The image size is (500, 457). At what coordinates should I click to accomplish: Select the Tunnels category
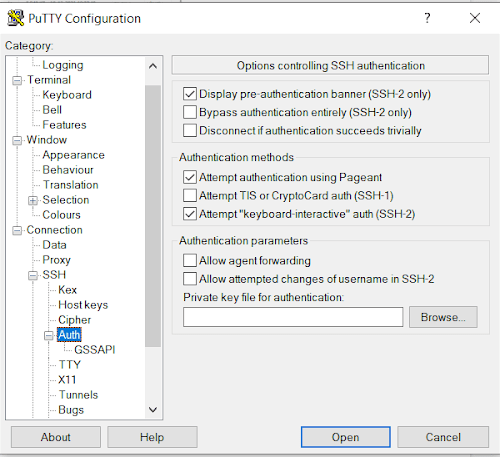pyautogui.click(x=78, y=395)
